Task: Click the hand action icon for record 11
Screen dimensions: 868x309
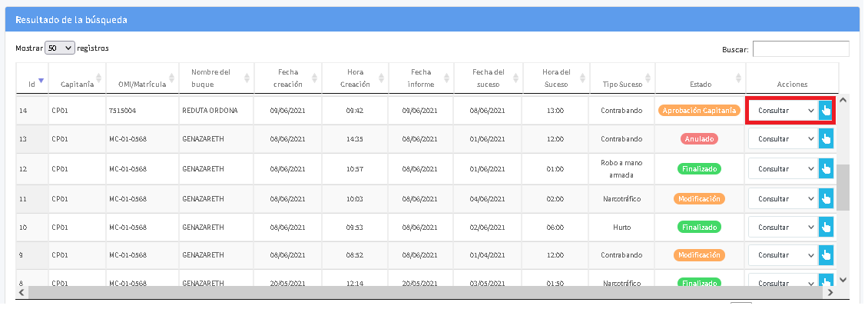Action: point(827,198)
